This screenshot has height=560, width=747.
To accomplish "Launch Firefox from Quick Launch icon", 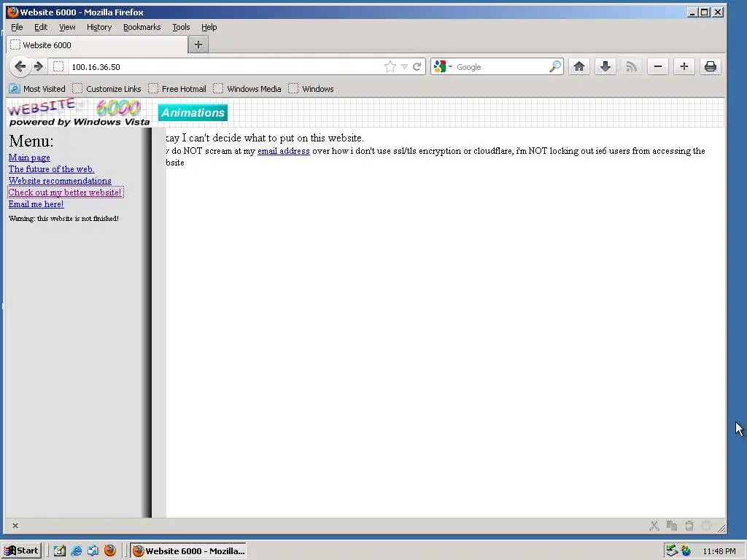I will pyautogui.click(x=110, y=551).
